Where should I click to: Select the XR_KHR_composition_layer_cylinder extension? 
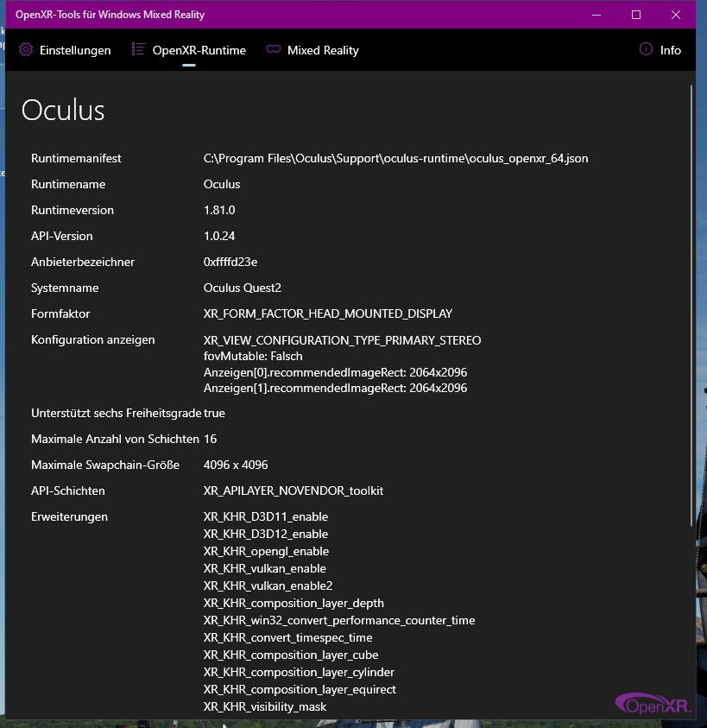(299, 672)
